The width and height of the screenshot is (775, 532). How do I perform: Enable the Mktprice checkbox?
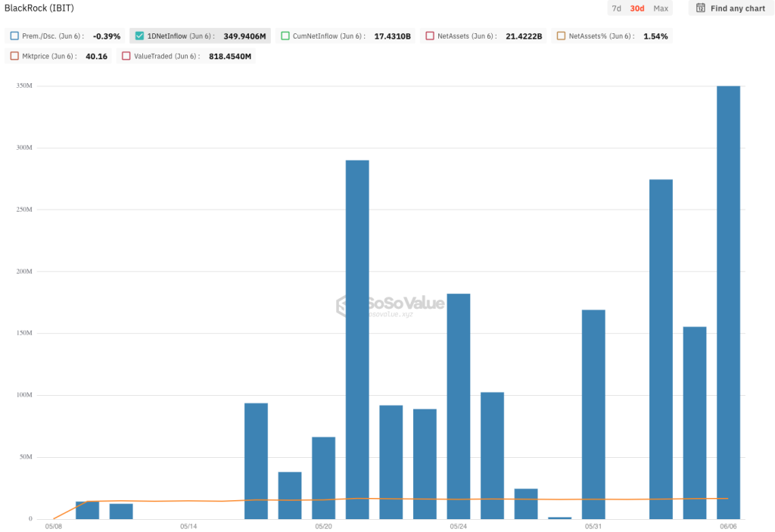[x=14, y=56]
